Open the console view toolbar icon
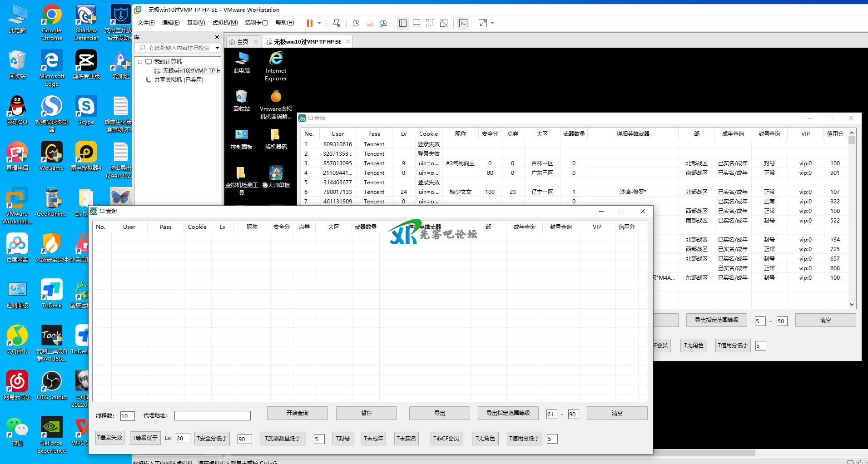 (463, 23)
